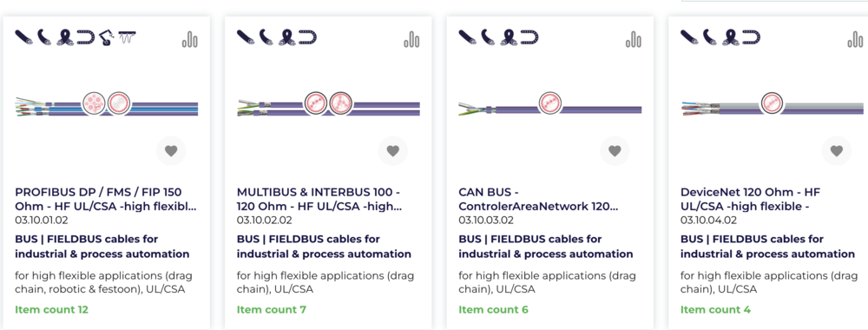Click drag chain icon on MULTIBUS card
Viewport: 868px width, 330px height.
(x=307, y=37)
